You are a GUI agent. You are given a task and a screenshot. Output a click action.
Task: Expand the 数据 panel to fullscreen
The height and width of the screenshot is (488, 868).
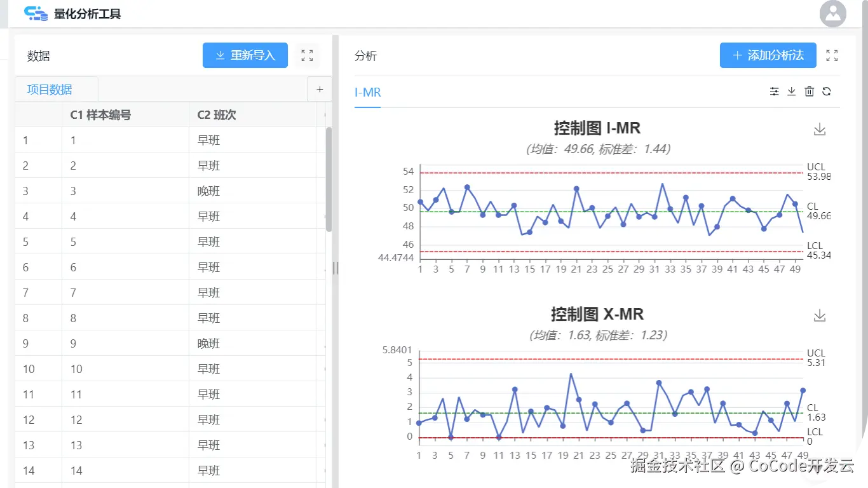(x=307, y=55)
